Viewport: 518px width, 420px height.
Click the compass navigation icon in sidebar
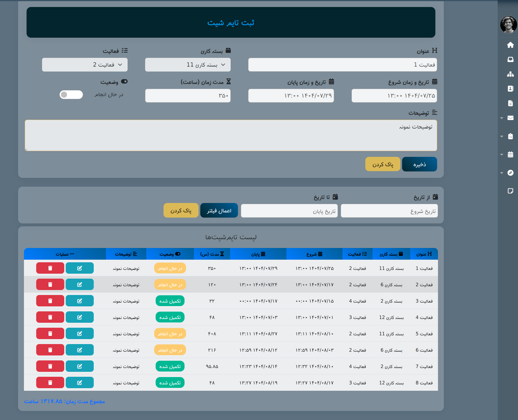click(x=510, y=173)
